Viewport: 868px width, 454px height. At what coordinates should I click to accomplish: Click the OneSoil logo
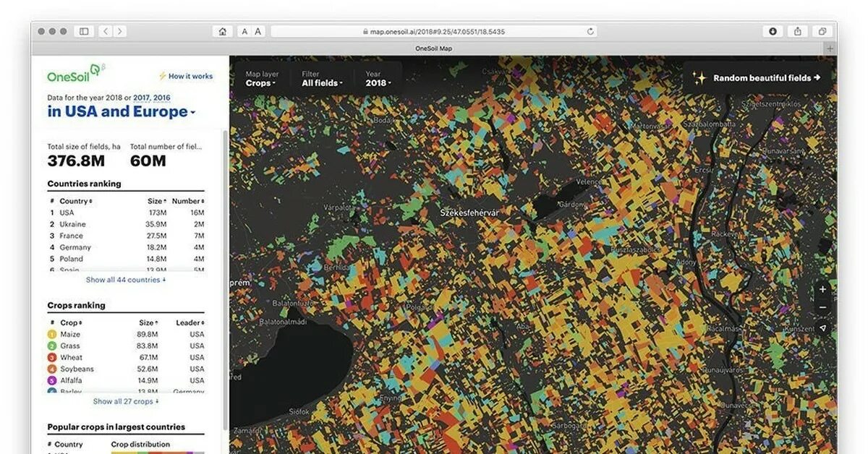pos(77,74)
